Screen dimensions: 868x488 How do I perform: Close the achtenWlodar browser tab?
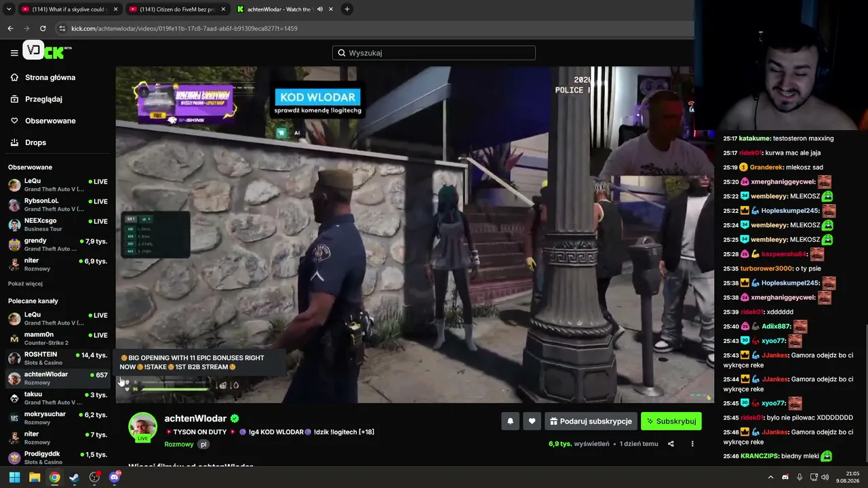[331, 9]
